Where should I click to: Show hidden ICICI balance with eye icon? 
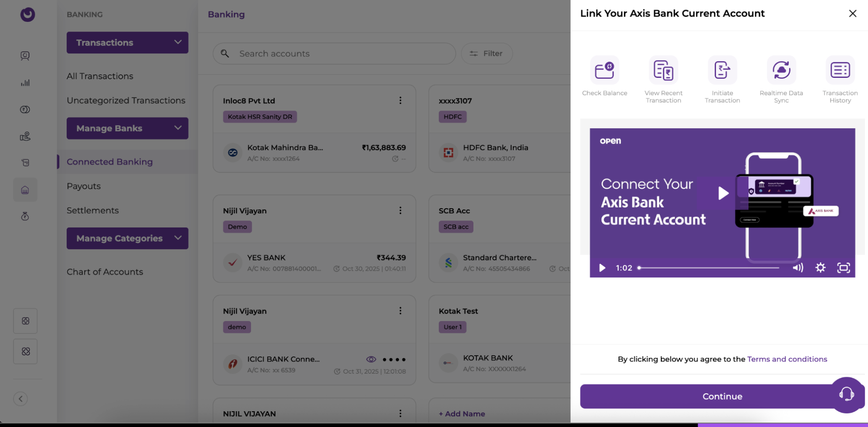(x=371, y=359)
